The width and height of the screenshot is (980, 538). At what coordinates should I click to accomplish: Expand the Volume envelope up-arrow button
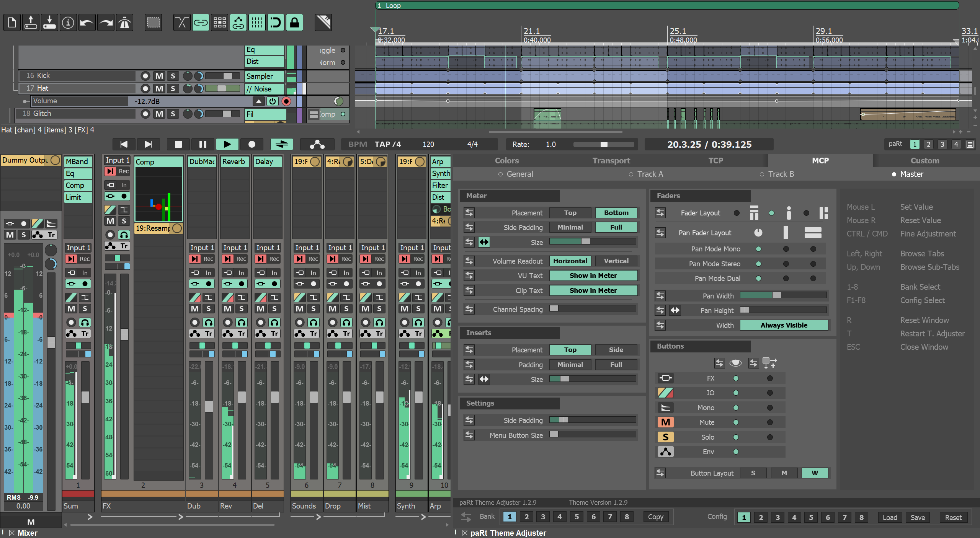pyautogui.click(x=259, y=101)
